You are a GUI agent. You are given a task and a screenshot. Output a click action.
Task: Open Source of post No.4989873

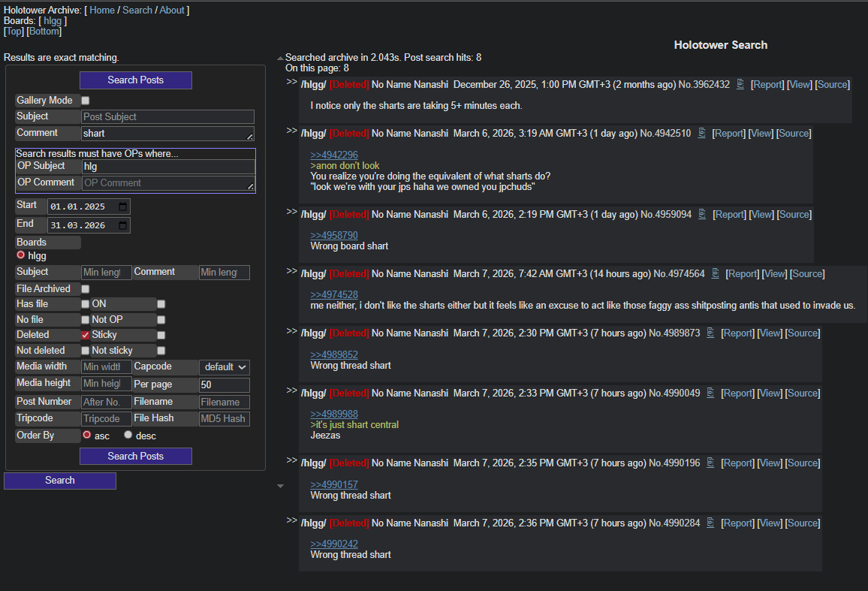[x=803, y=333]
